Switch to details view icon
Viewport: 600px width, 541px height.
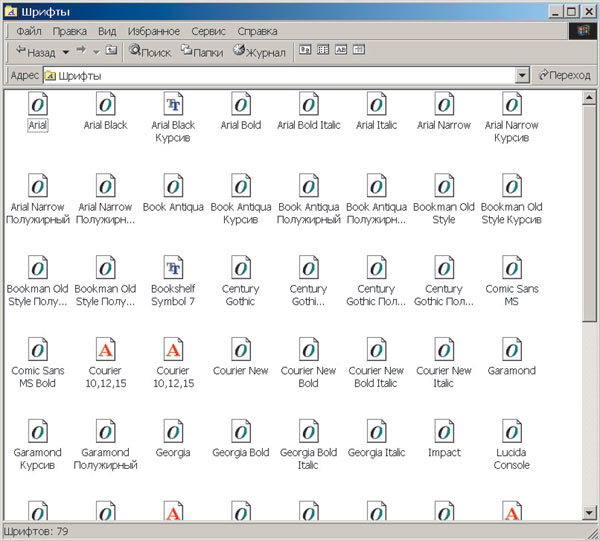click(359, 49)
